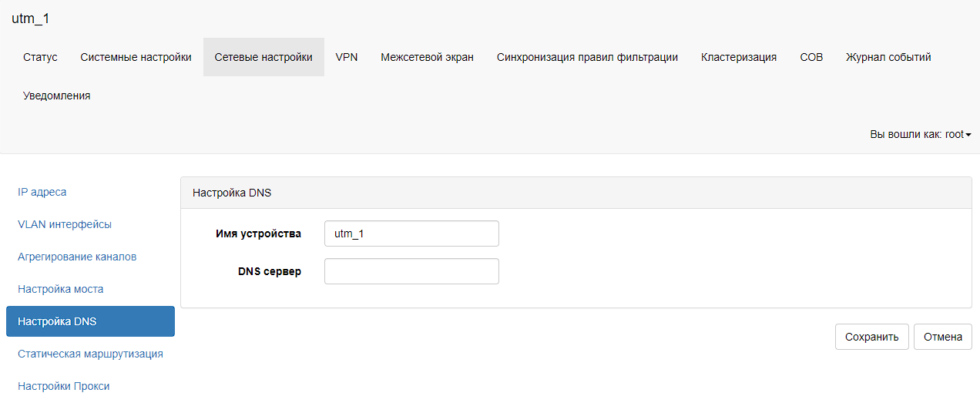Select VLAN интерфейсы in the sidebar
The image size is (980, 403).
65,224
